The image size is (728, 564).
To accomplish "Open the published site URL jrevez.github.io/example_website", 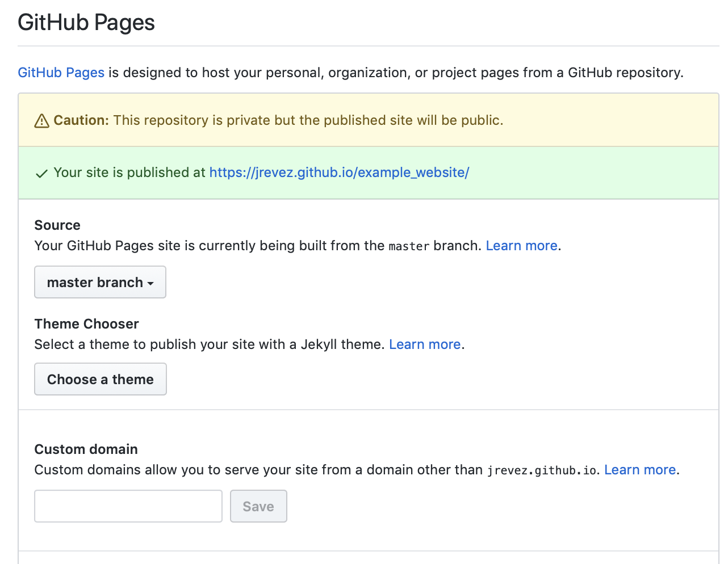I will tap(339, 172).
